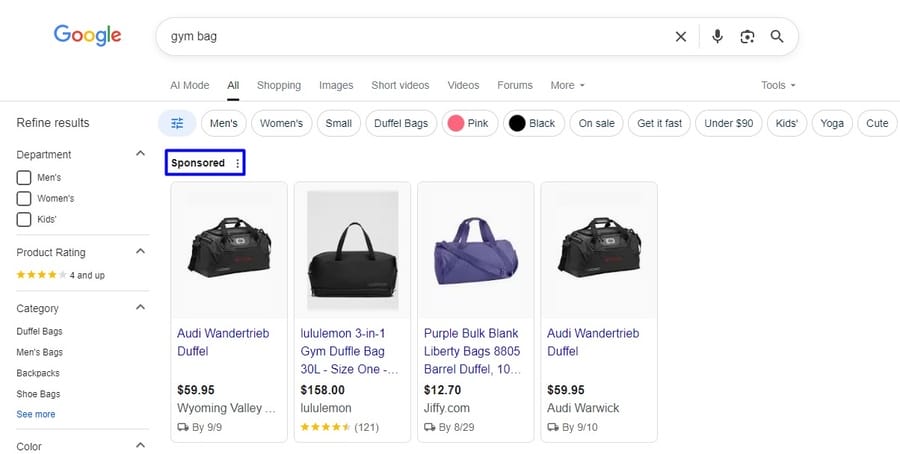Open Google Lens image search
Viewport: 900px width, 454px height.
(747, 37)
